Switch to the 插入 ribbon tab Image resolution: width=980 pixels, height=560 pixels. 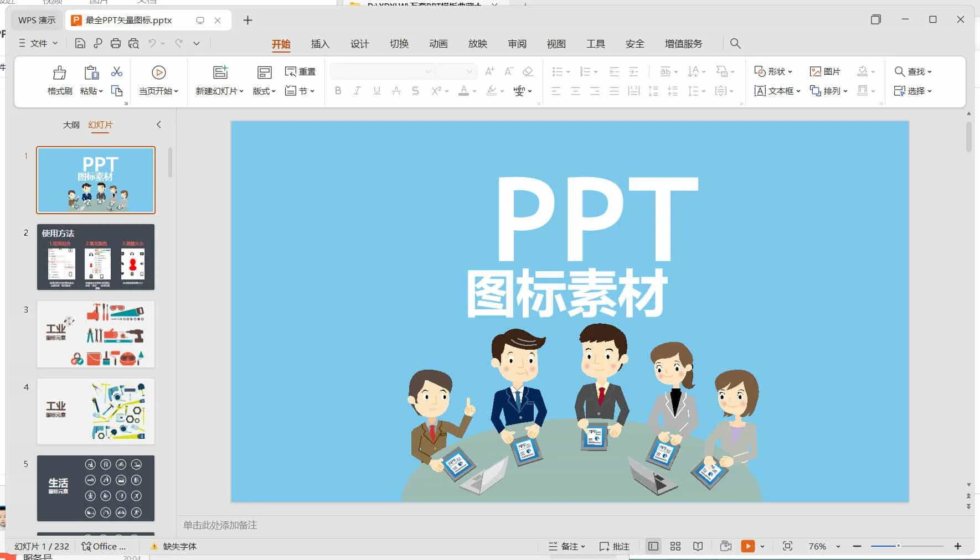320,44
